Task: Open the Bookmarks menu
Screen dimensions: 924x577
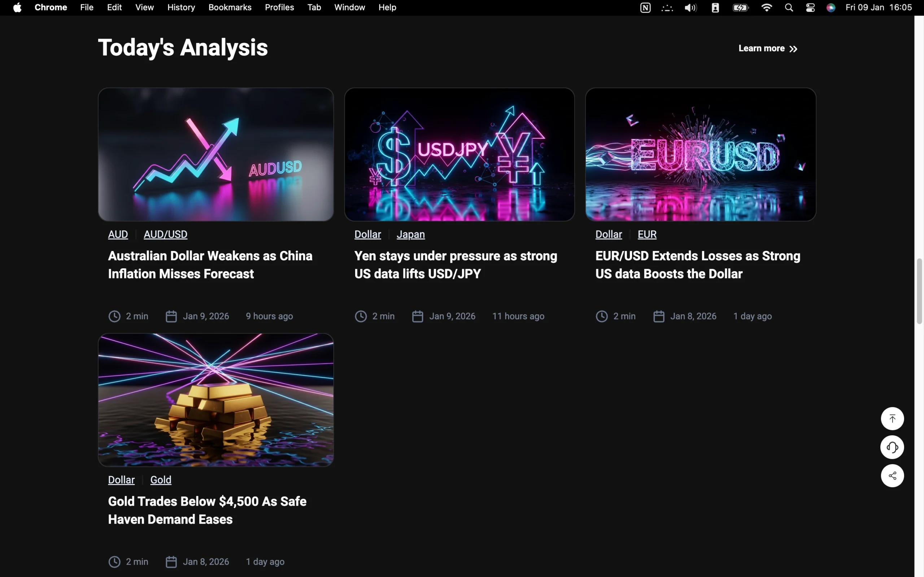Action: 230,8
